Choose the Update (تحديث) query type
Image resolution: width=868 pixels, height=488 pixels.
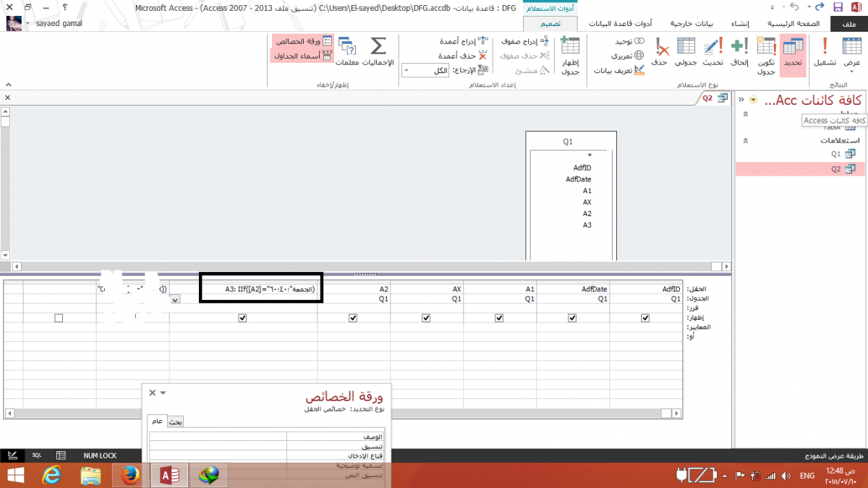click(712, 53)
